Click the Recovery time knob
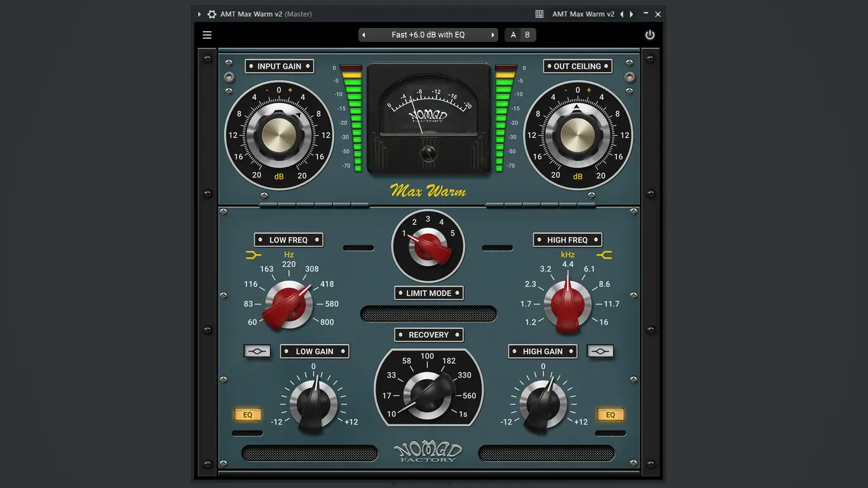868x488 pixels. click(x=429, y=394)
